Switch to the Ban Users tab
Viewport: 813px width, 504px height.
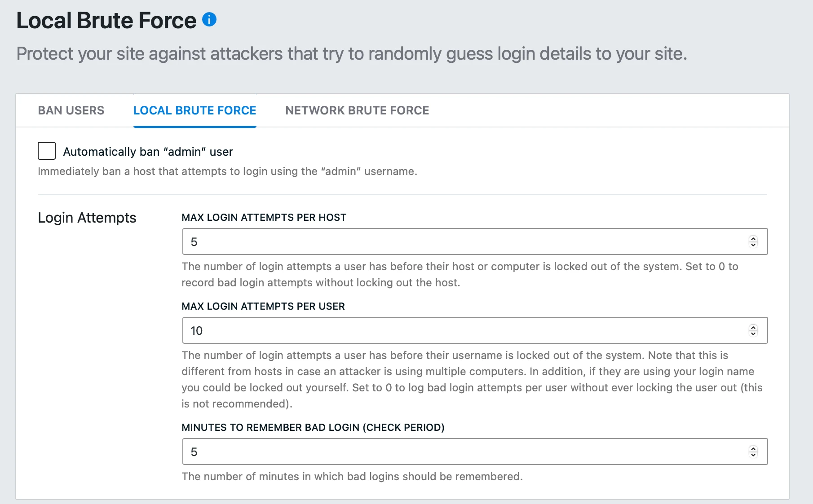[71, 110]
